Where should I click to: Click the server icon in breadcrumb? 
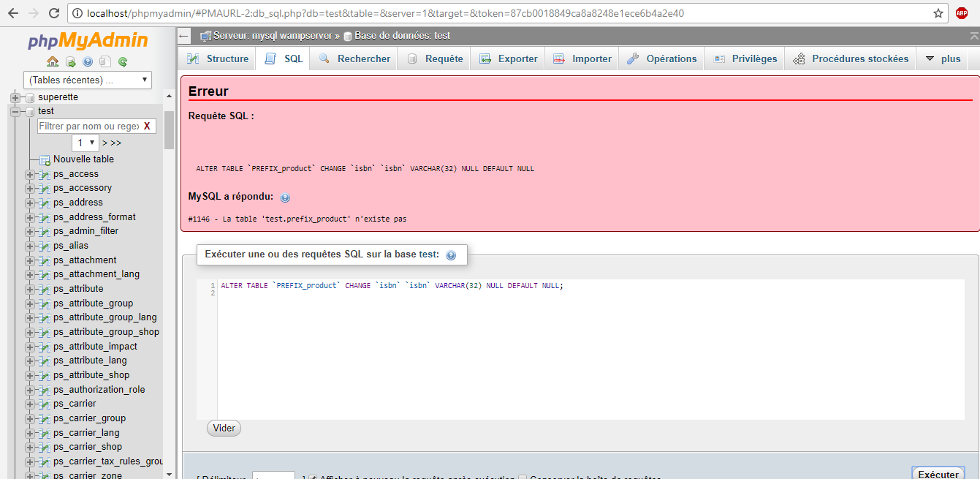(205, 36)
